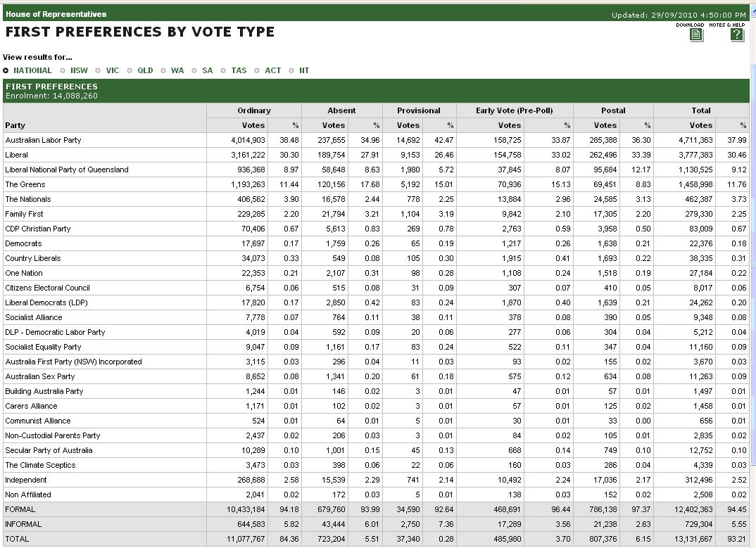
Task: Select the NATIONAL radio button
Action: click(6, 70)
